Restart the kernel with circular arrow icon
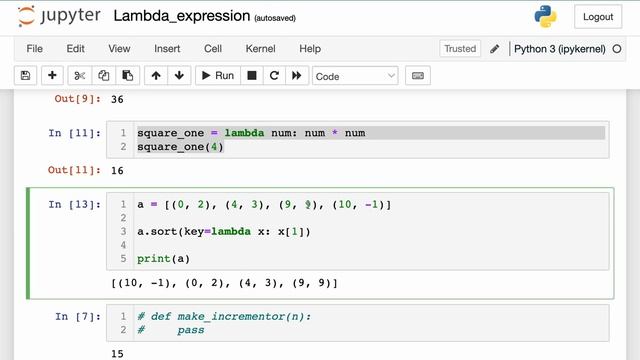Screen dimensions: 640x360 (x=274, y=76)
